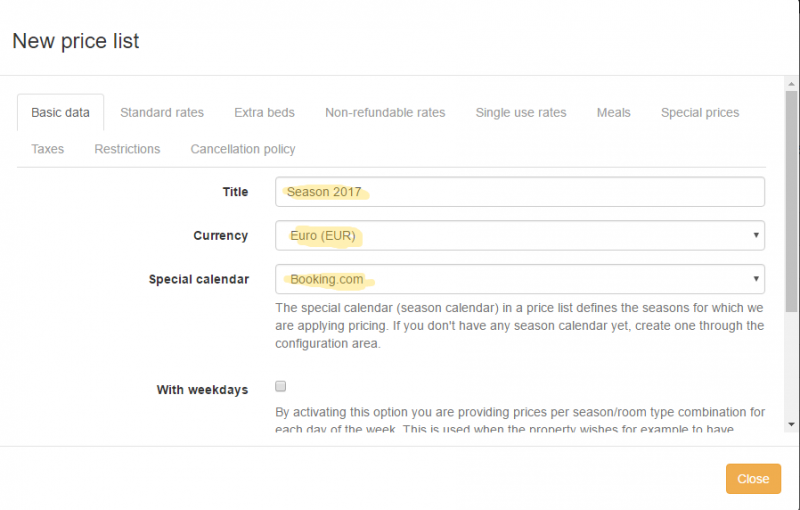The image size is (800, 510).
Task: Open the Special calendar dropdown
Action: [x=520, y=280]
